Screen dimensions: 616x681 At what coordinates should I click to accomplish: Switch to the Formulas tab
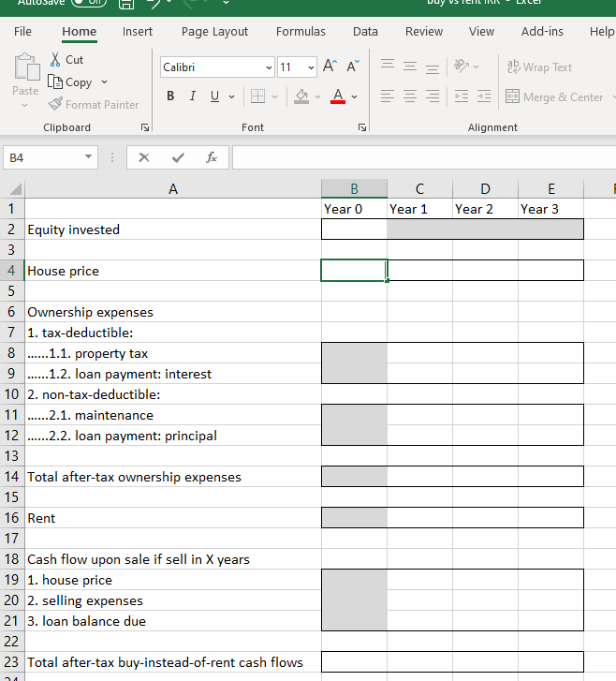pyautogui.click(x=301, y=31)
